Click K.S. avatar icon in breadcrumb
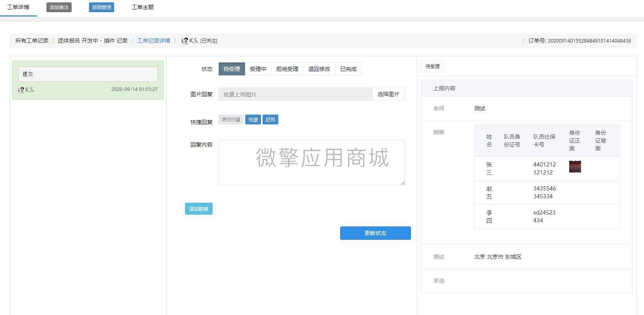This screenshot has width=644, height=315. 185,41
